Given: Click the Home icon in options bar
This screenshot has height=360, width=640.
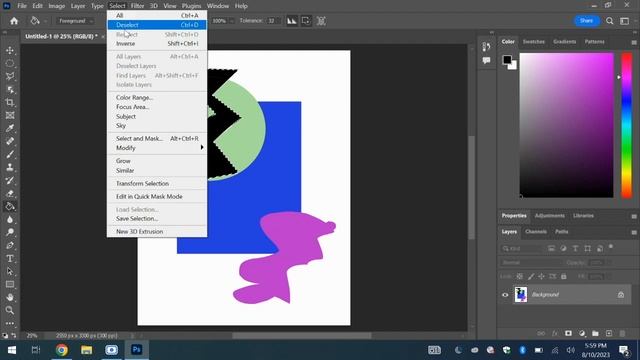Looking at the screenshot, I should [14, 21].
